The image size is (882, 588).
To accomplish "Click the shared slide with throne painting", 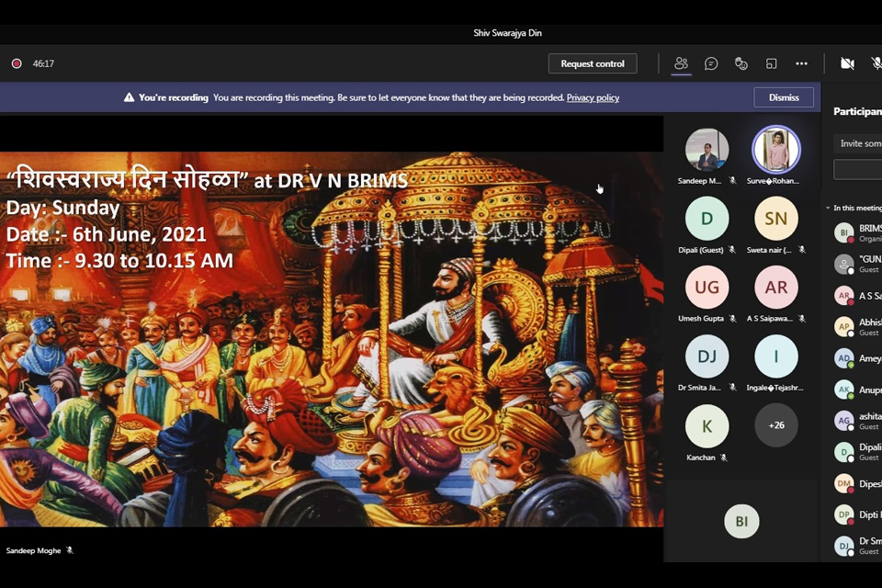I will pos(332,339).
